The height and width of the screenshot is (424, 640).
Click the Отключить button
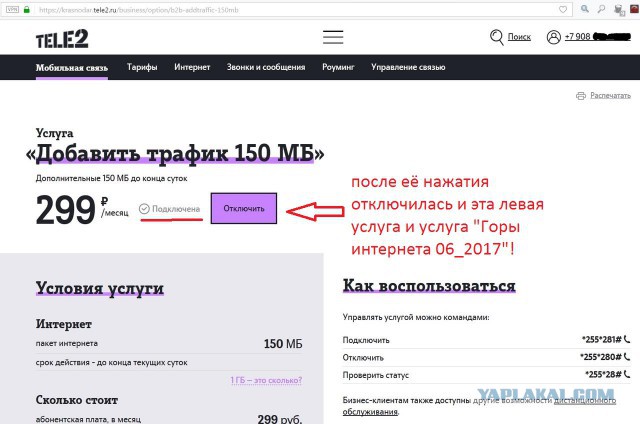(x=244, y=209)
